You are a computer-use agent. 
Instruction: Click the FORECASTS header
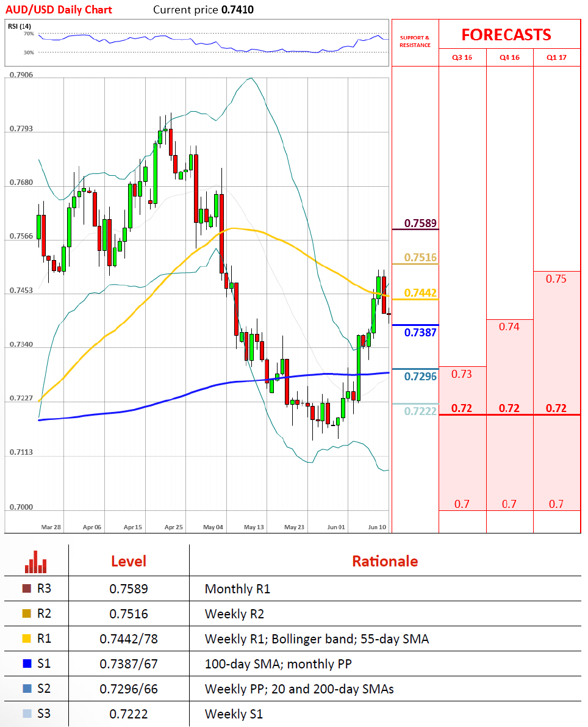click(506, 35)
